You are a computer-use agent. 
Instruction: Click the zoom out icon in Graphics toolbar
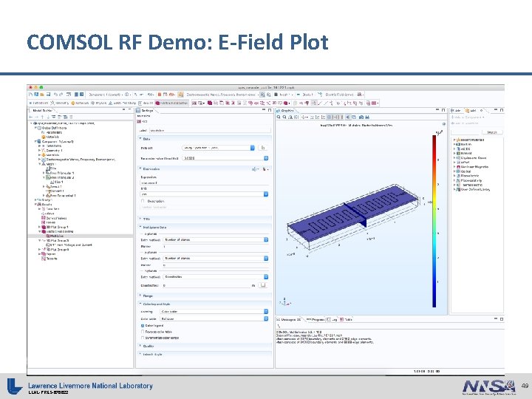[x=284, y=117]
